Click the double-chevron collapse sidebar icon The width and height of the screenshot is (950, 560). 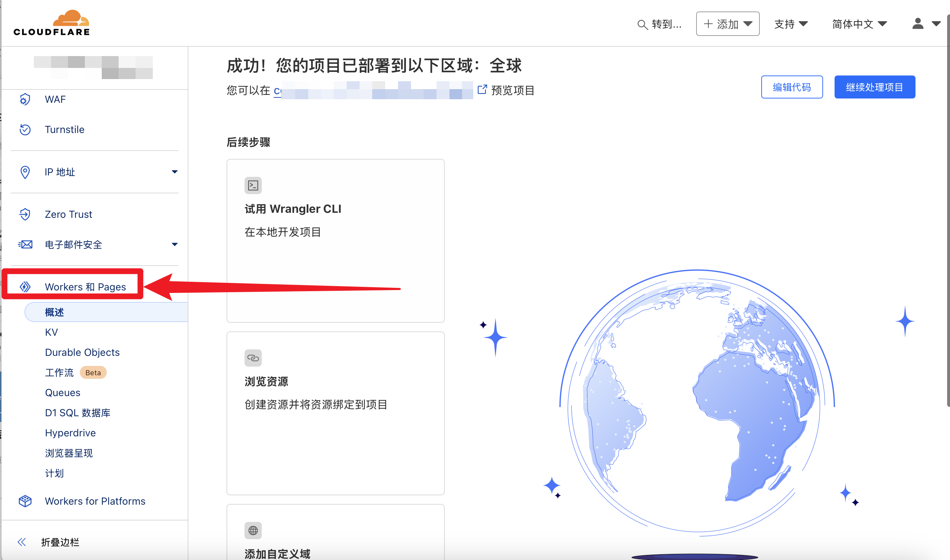tap(22, 542)
